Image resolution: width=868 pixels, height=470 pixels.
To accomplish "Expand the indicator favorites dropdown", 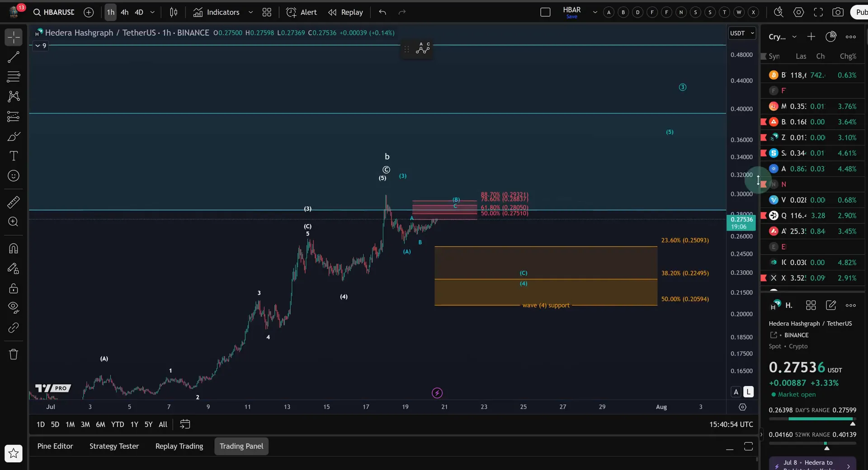I will point(250,12).
